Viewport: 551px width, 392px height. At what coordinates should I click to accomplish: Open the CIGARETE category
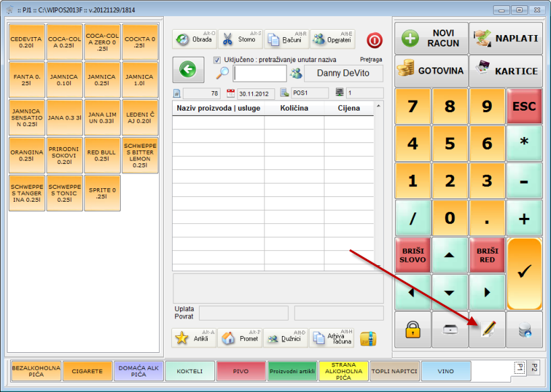coord(88,371)
